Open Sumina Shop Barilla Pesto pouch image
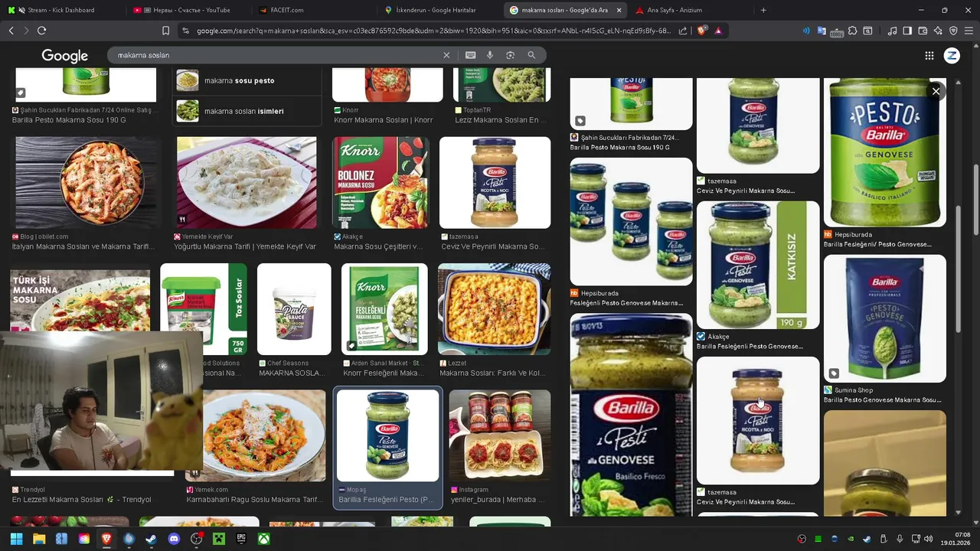 click(885, 318)
